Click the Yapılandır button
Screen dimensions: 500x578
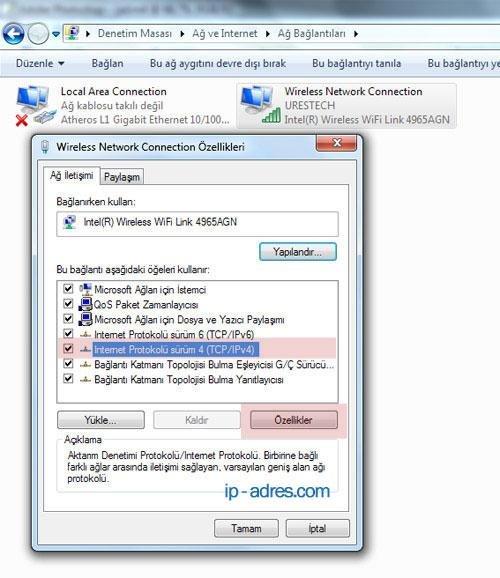tap(298, 252)
